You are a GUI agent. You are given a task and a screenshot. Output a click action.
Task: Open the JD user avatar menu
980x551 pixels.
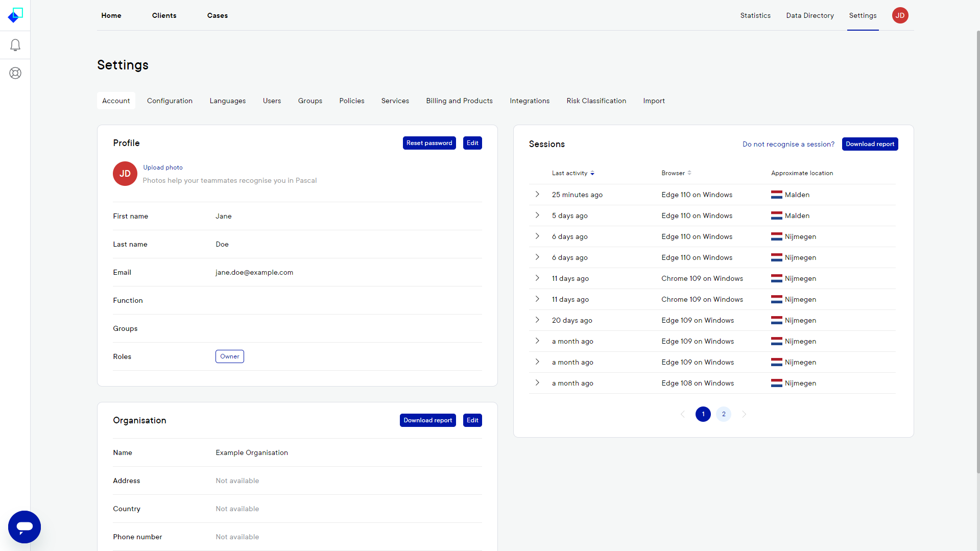(900, 15)
